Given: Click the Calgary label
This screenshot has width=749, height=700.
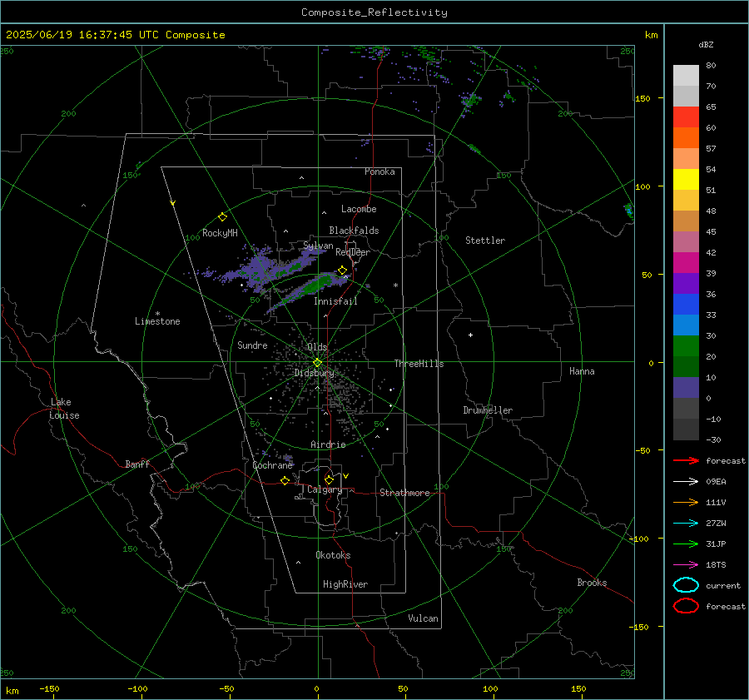Looking at the screenshot, I should (x=325, y=489).
